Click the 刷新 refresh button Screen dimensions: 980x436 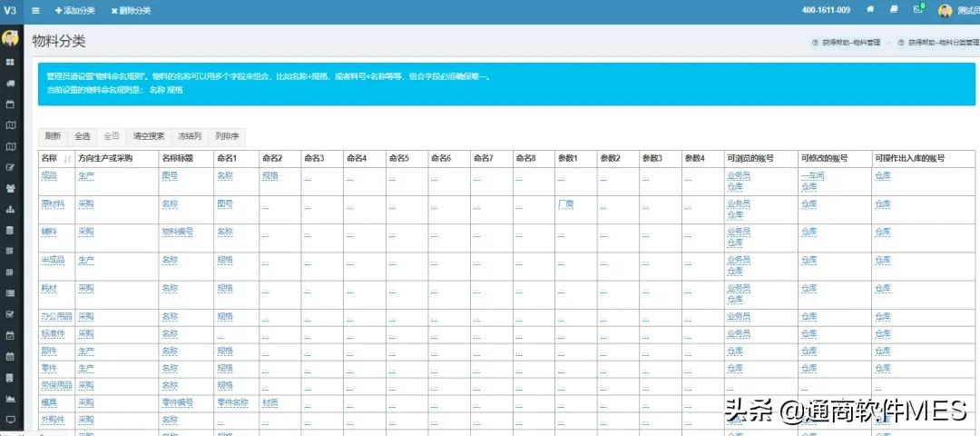click(x=53, y=135)
